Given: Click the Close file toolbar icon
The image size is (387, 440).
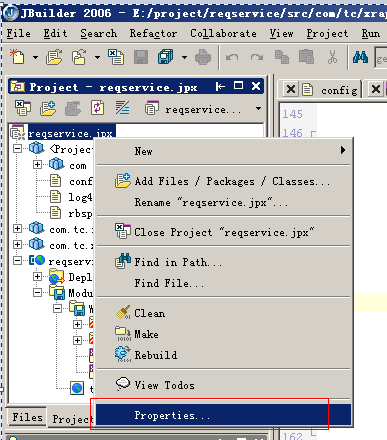Looking at the screenshot, I should pos(116,57).
